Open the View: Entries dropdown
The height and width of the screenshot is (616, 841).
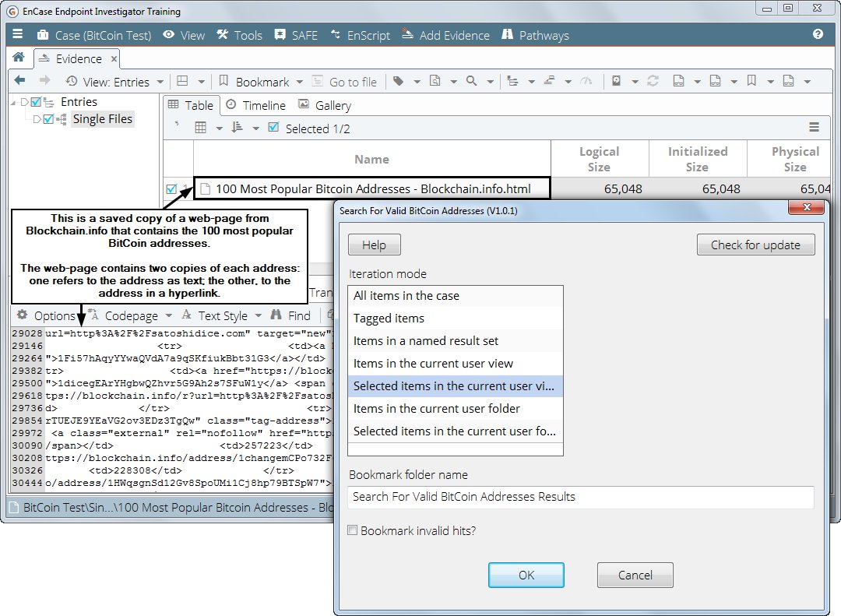[114, 82]
